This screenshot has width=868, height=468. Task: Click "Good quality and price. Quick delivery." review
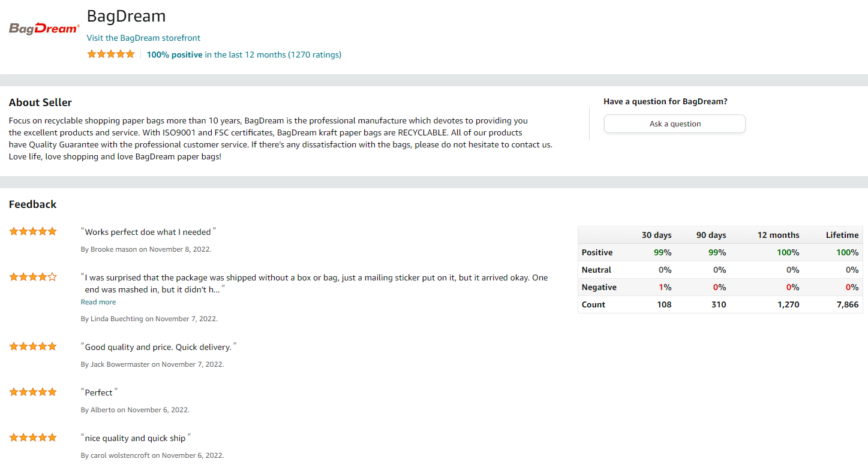(x=158, y=347)
